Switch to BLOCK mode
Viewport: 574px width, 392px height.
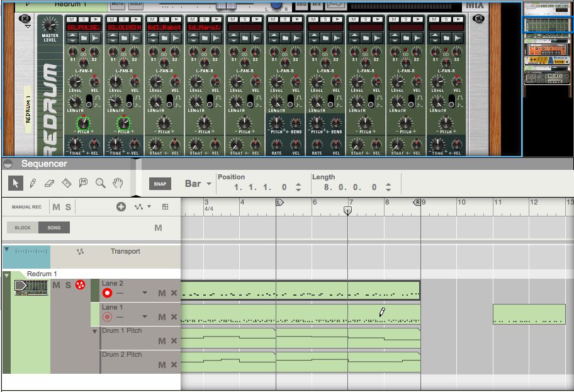coord(23,228)
